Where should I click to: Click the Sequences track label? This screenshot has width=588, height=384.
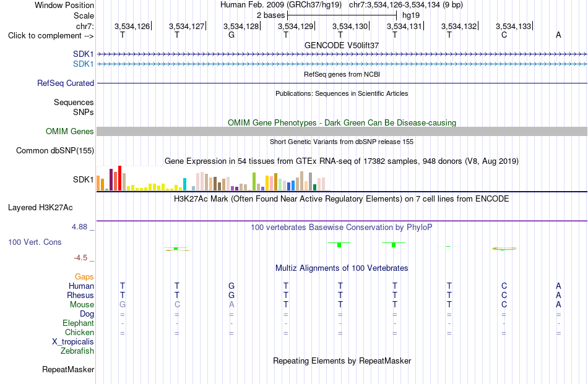click(74, 102)
